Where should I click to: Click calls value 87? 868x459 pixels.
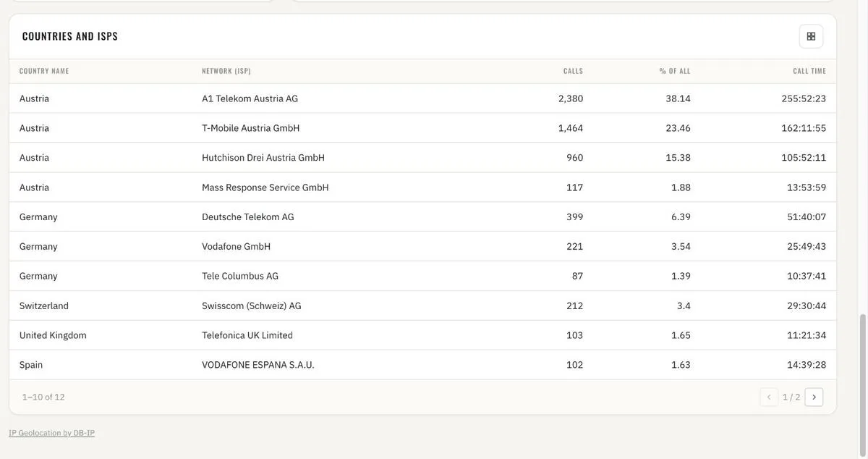point(577,277)
